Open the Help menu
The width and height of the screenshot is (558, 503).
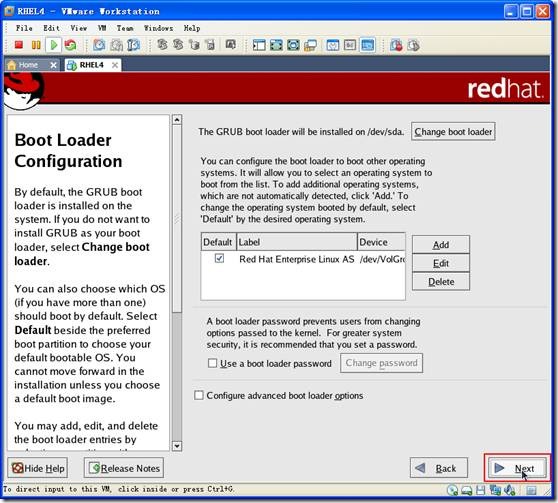[192, 28]
